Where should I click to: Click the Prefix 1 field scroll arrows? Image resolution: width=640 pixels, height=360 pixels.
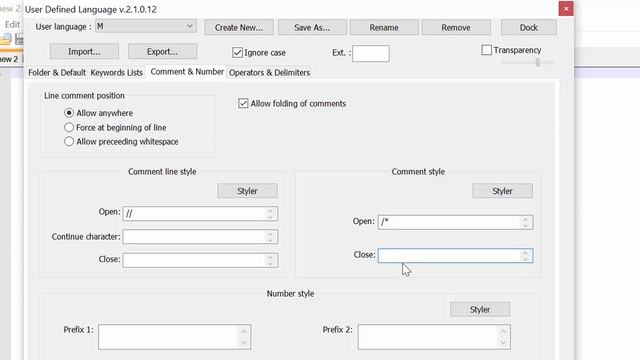tap(244, 337)
